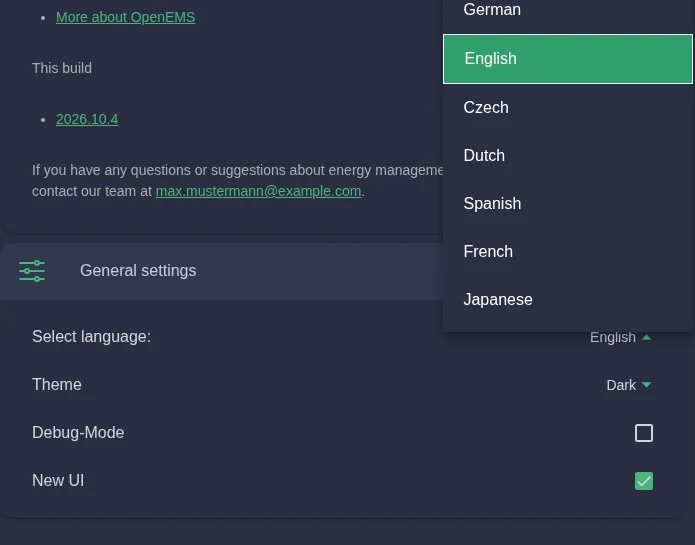The height and width of the screenshot is (545, 695).
Task: Click the General settings header text
Action: point(138,271)
